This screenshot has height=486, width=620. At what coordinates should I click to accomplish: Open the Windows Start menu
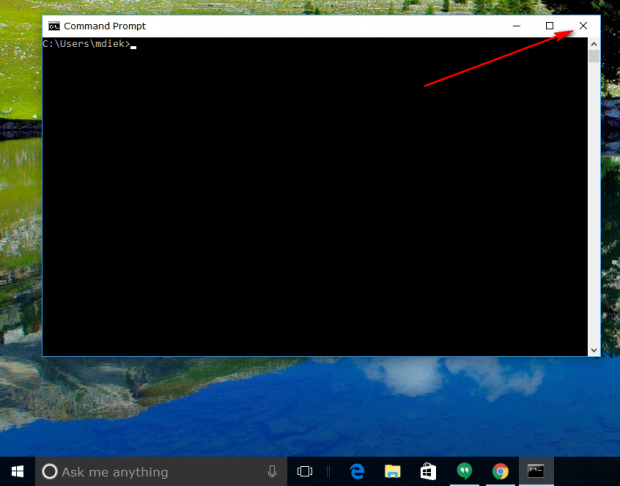[17, 471]
